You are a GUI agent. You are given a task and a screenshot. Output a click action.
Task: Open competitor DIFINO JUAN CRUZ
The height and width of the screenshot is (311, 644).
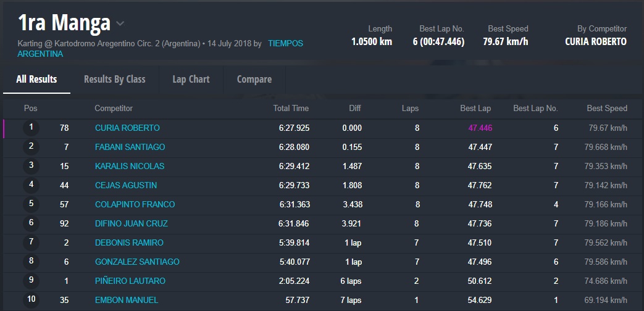(131, 223)
